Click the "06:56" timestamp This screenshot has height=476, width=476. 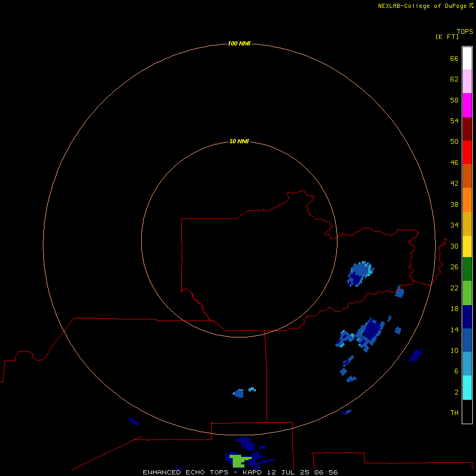coord(326,472)
